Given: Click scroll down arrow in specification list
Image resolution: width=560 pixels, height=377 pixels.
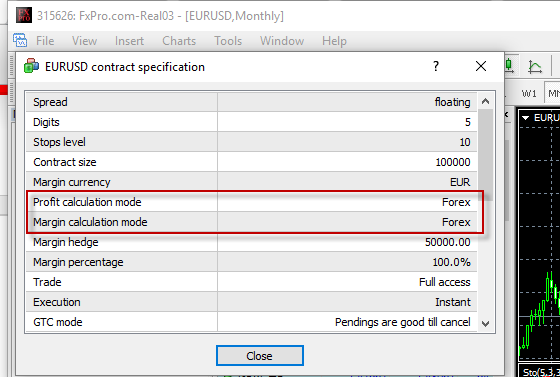Looking at the screenshot, I should pyautogui.click(x=485, y=323).
